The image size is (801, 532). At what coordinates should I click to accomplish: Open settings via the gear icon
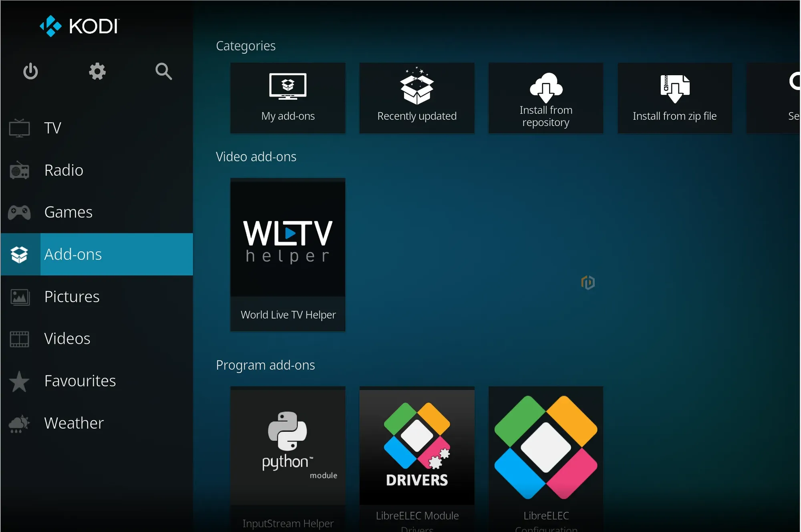click(x=97, y=72)
